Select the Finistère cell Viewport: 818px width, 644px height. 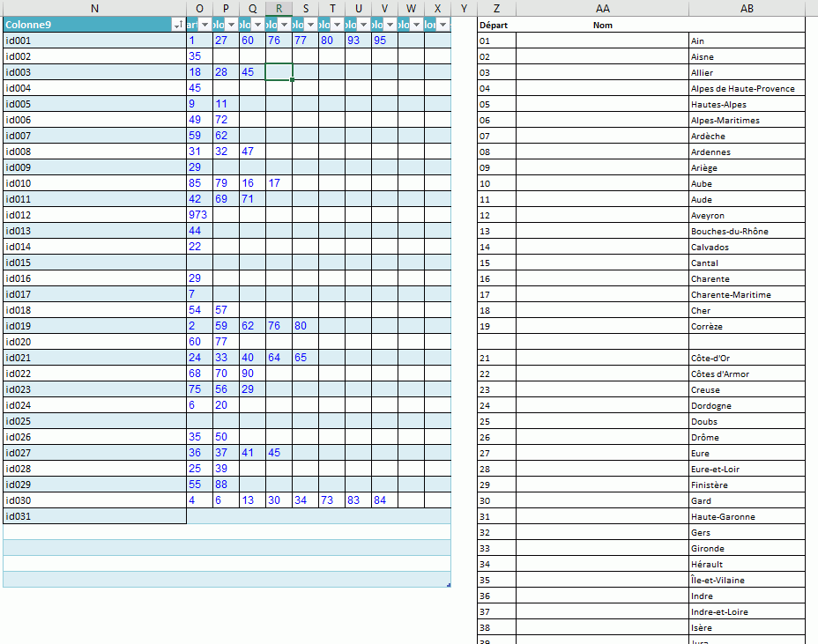(747, 485)
